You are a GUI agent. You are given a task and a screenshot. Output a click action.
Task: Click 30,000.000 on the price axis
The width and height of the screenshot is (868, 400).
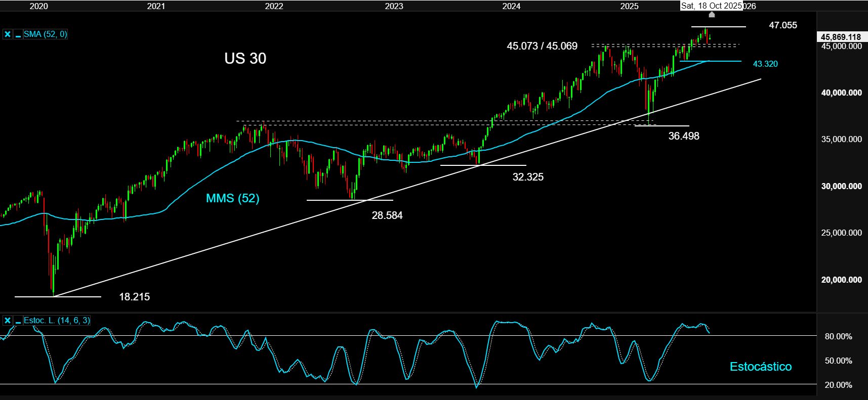click(x=841, y=186)
